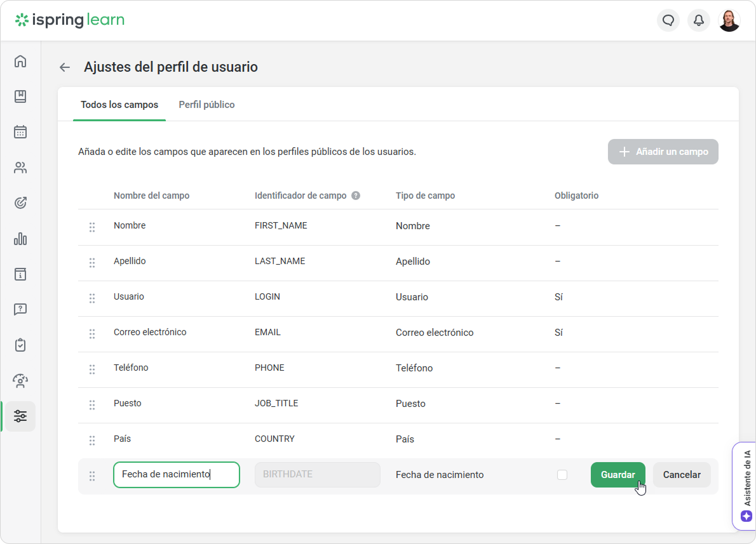Switch to the Perfil público tab

tap(206, 105)
